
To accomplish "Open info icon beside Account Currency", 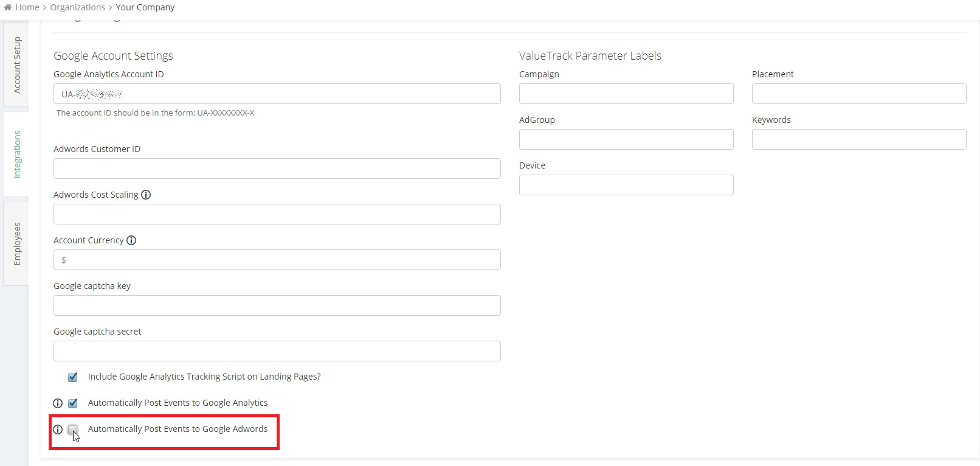I will [x=131, y=240].
